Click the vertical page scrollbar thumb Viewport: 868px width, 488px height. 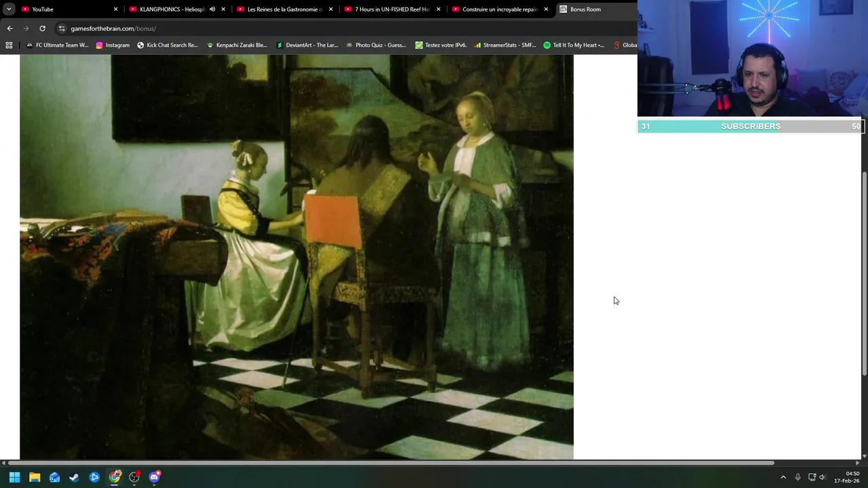click(x=865, y=272)
